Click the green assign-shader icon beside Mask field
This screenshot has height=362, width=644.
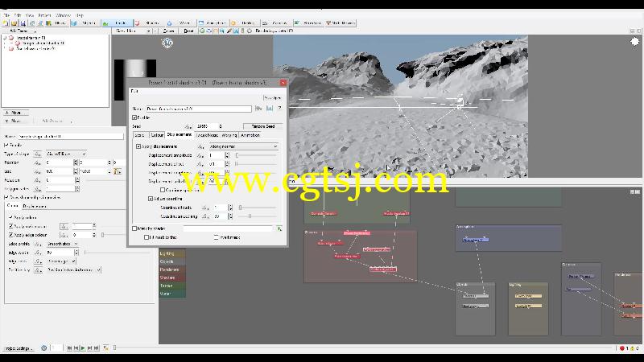pos(279,228)
